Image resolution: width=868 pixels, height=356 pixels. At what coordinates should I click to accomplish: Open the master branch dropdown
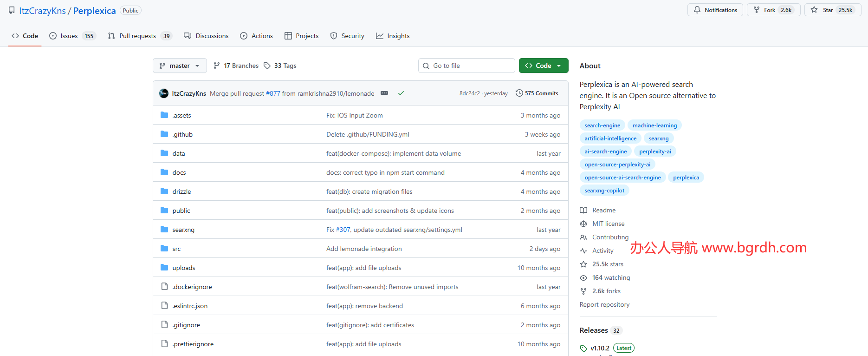click(180, 66)
